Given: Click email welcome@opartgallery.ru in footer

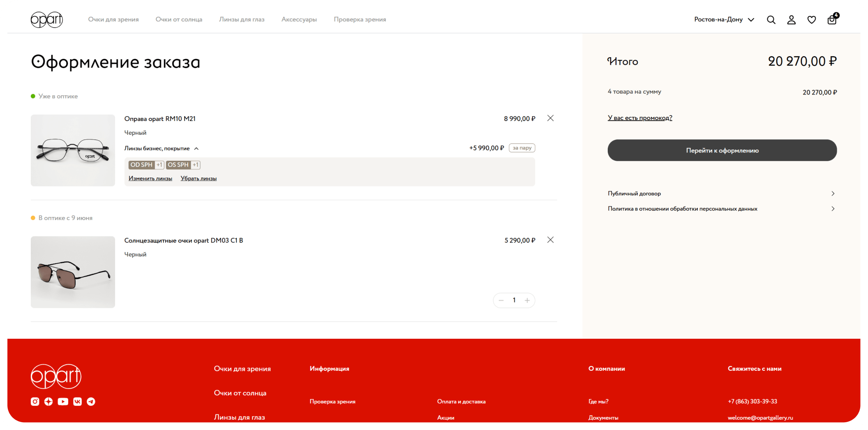Looking at the screenshot, I should pos(760,418).
